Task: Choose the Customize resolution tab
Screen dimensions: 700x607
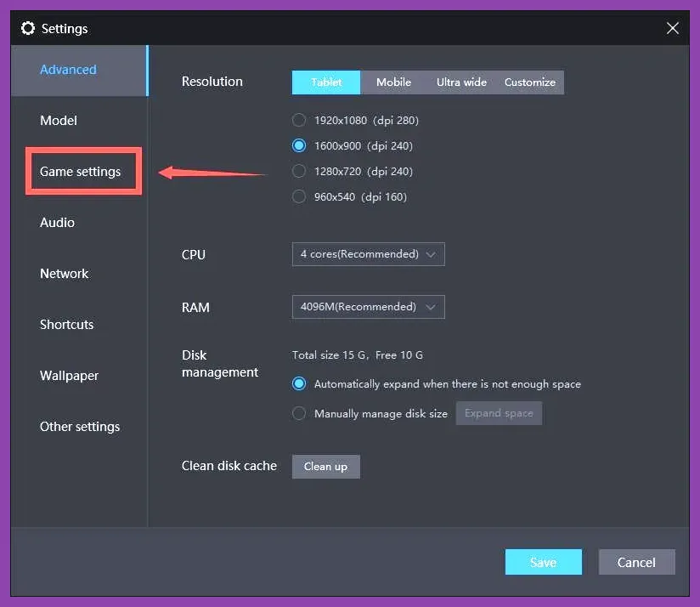Action: tap(530, 82)
